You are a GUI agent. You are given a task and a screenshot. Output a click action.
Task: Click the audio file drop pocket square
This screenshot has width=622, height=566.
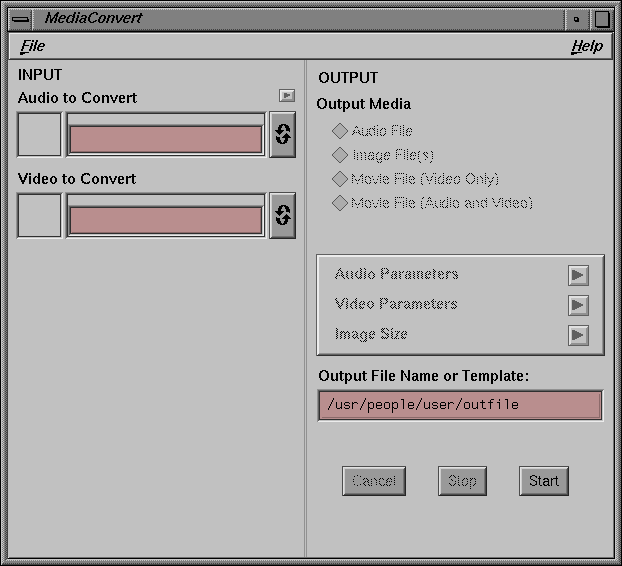(40, 134)
